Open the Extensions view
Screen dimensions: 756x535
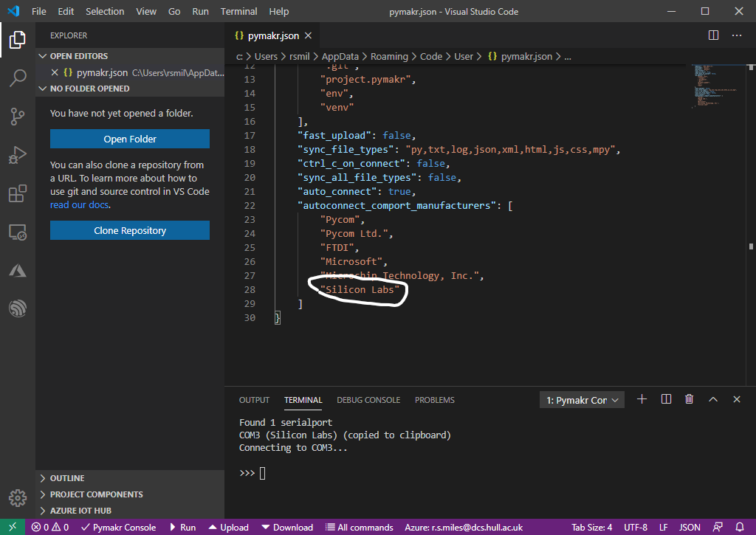18,193
